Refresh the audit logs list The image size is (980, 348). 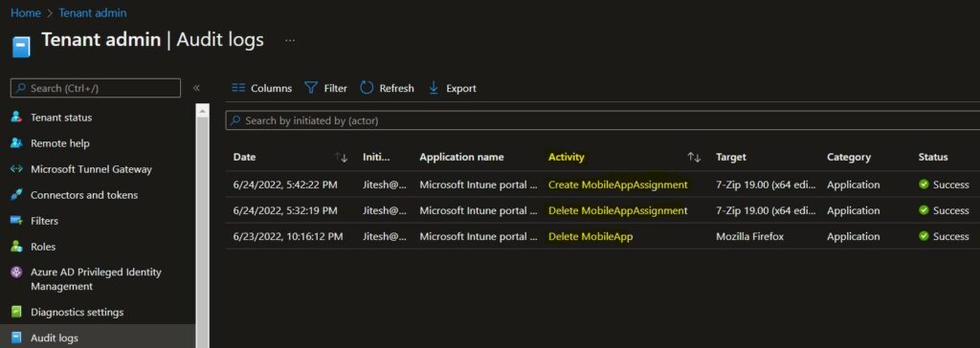387,88
